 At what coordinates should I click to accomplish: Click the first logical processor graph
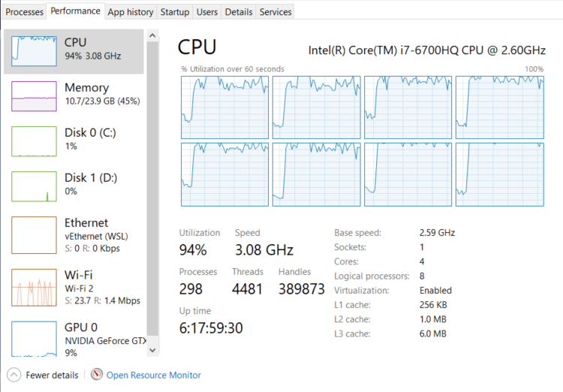[x=224, y=107]
